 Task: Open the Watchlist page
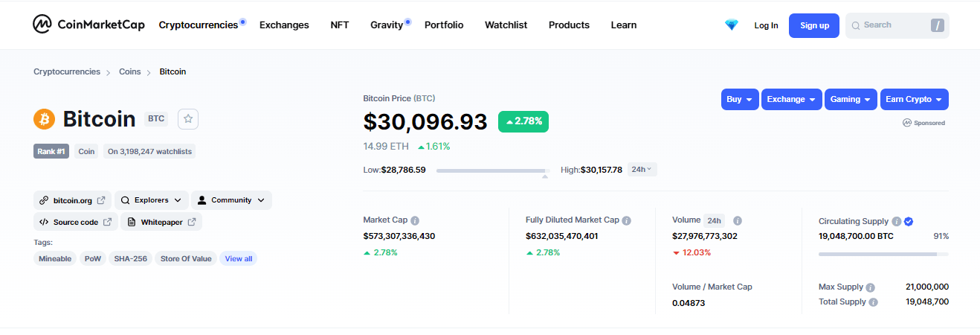click(506, 25)
